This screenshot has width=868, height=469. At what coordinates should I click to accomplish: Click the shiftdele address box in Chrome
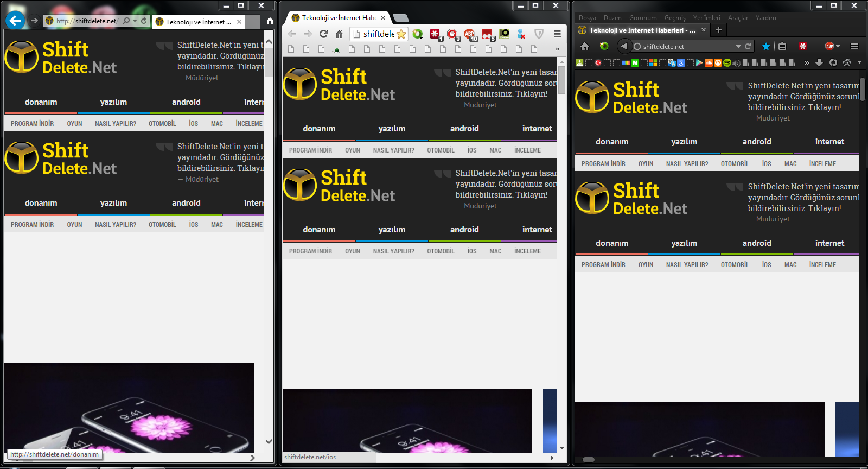[x=379, y=34]
